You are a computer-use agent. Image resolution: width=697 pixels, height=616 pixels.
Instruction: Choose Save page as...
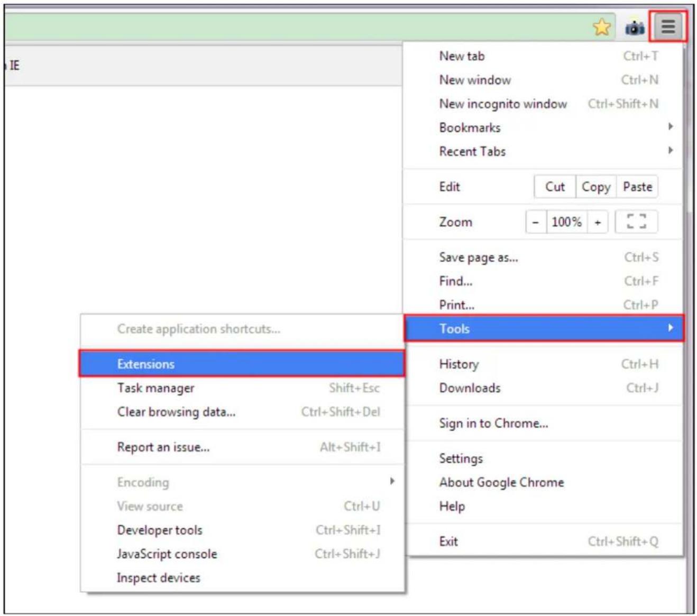[543, 258]
